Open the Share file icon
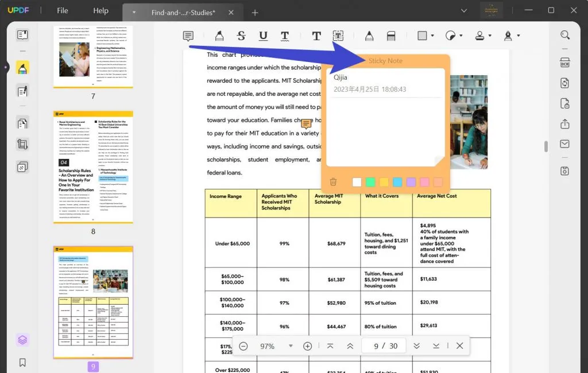This screenshot has width=588, height=373. [x=565, y=124]
